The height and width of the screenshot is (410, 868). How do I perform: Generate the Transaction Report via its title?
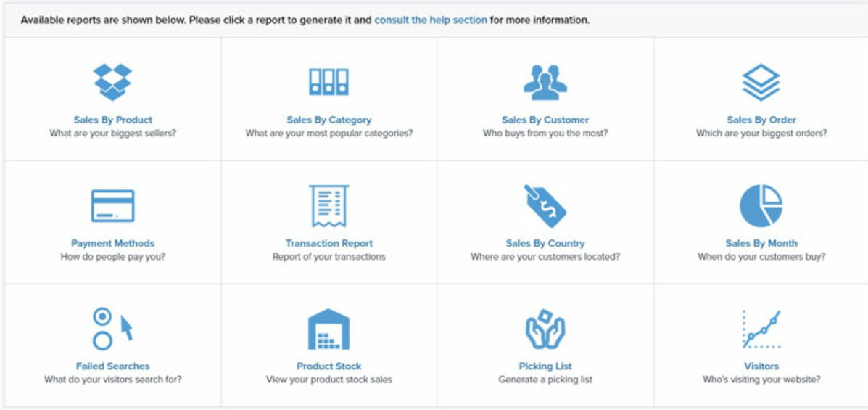(x=328, y=243)
